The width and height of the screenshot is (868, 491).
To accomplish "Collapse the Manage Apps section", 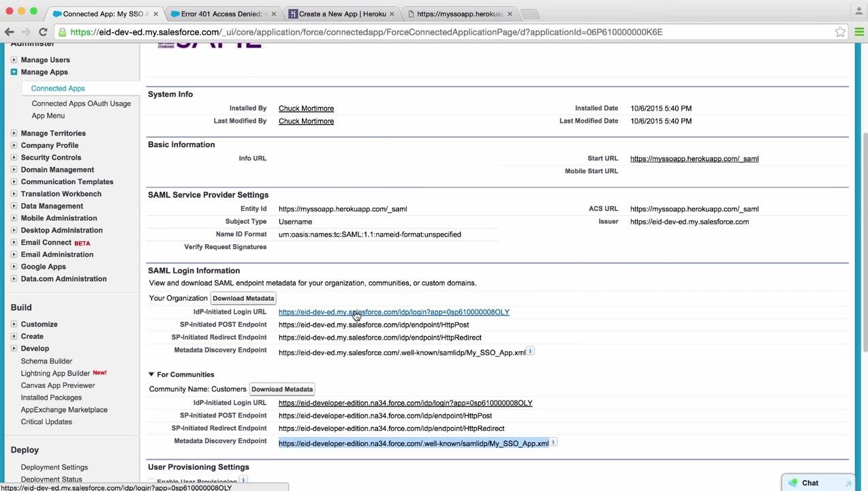I will (x=14, y=72).
